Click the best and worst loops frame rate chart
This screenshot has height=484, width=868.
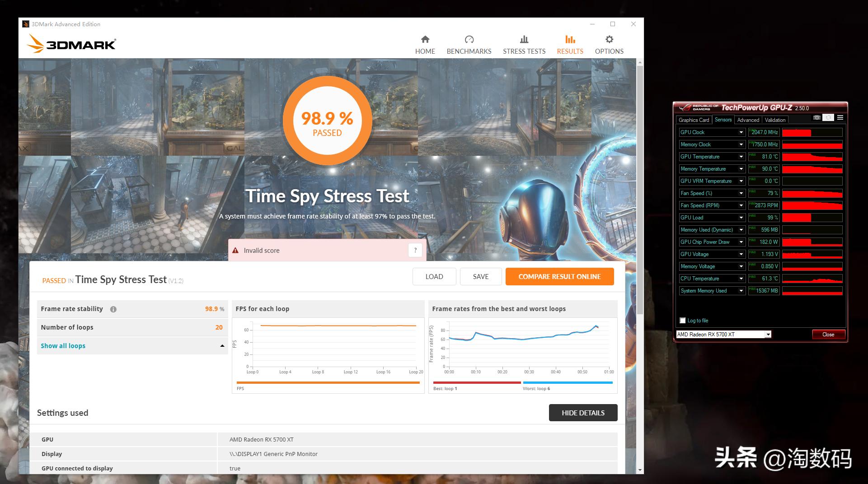[x=523, y=355]
